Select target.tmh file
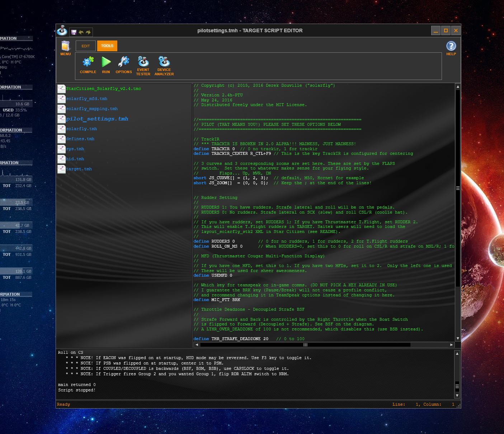Viewport: 504px width, 434px height. (x=79, y=169)
